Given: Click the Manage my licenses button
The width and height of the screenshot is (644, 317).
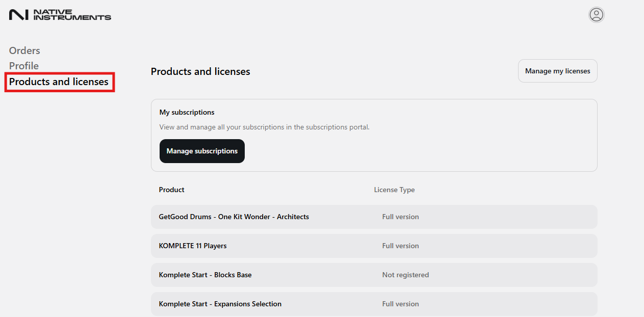Looking at the screenshot, I should coord(557,71).
